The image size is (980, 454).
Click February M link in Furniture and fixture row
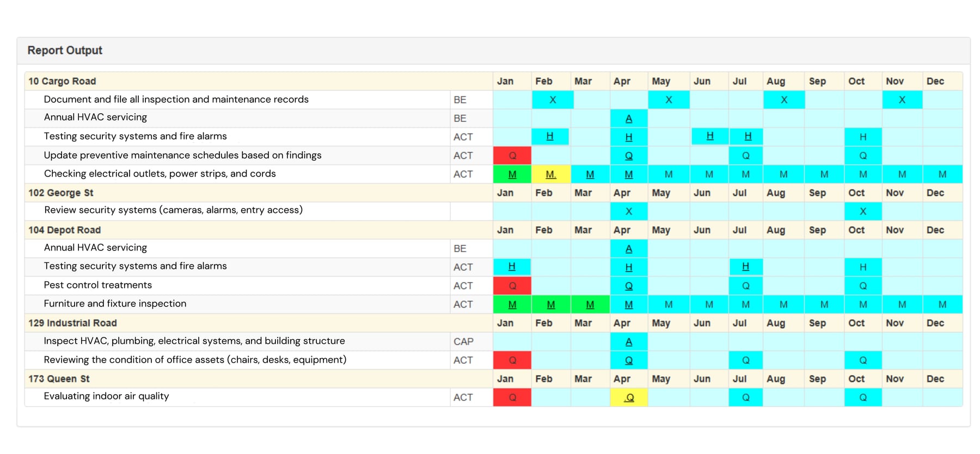551,304
